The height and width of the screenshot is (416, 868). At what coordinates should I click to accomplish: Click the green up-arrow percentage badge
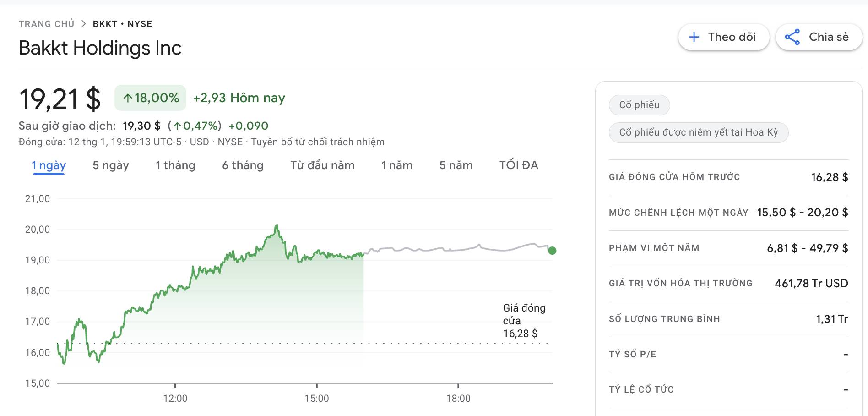tap(151, 98)
